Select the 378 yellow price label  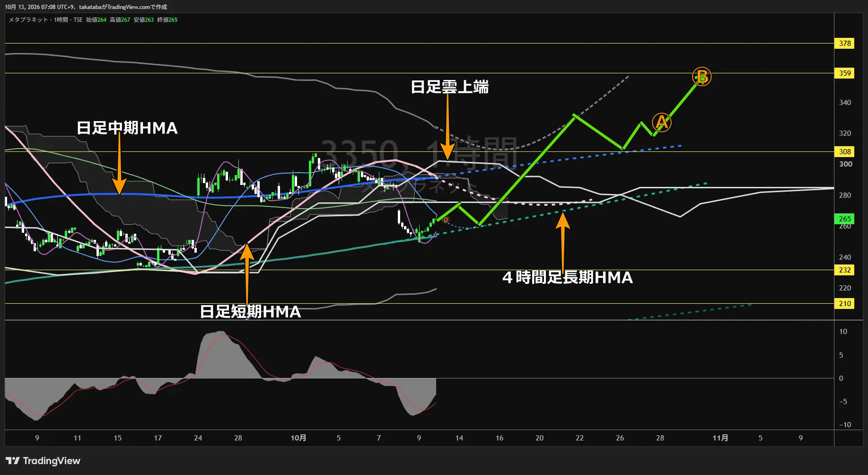pos(844,44)
